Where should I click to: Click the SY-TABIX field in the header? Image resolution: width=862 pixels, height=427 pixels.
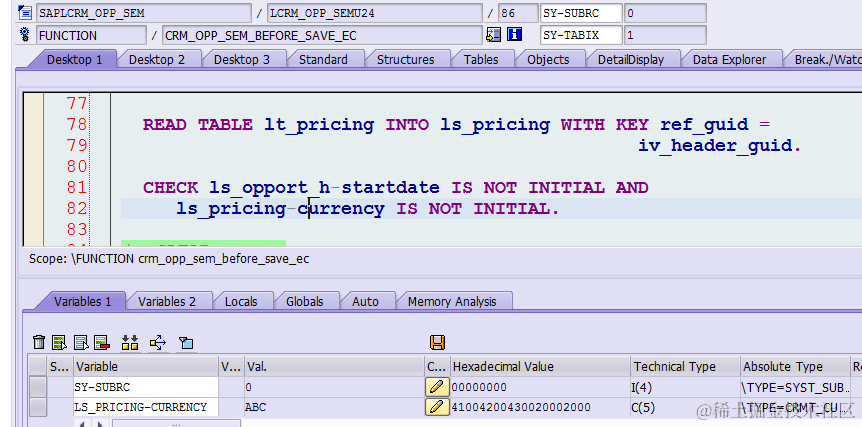581,35
